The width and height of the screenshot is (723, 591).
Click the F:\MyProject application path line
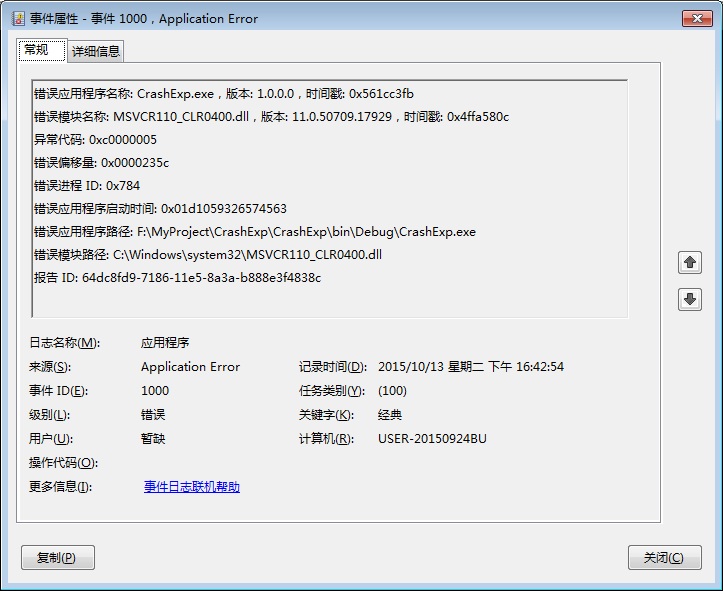point(255,232)
